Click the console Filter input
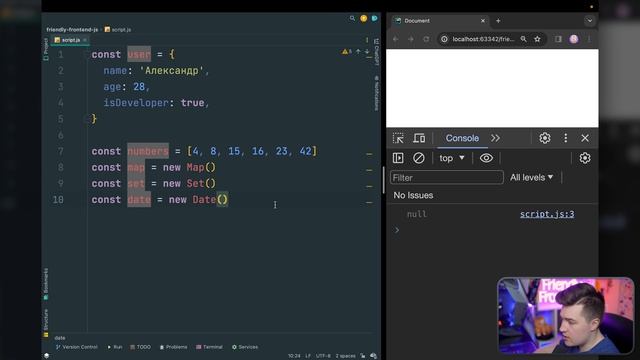Image resolution: width=640 pixels, height=360 pixels. coord(447,178)
